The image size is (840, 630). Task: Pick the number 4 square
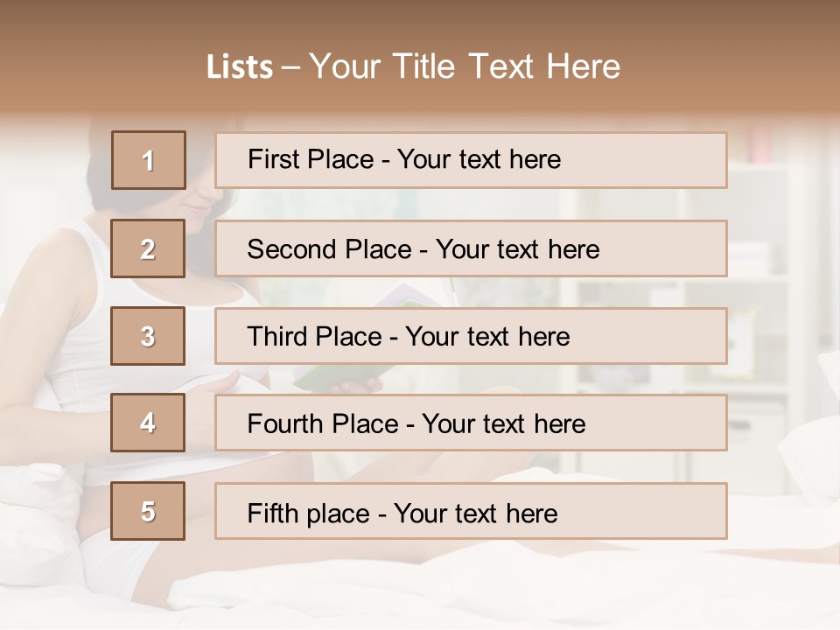148,423
